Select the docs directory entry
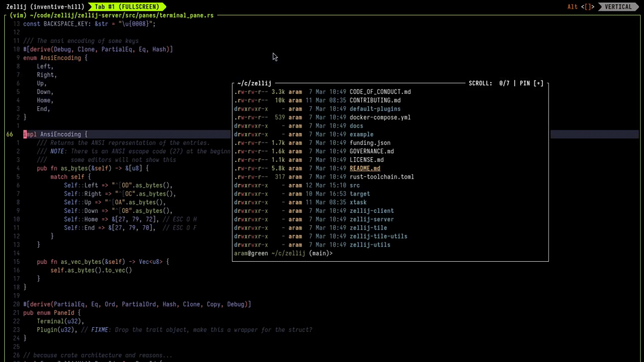Viewport: 644px width, 362px height. coord(356,126)
